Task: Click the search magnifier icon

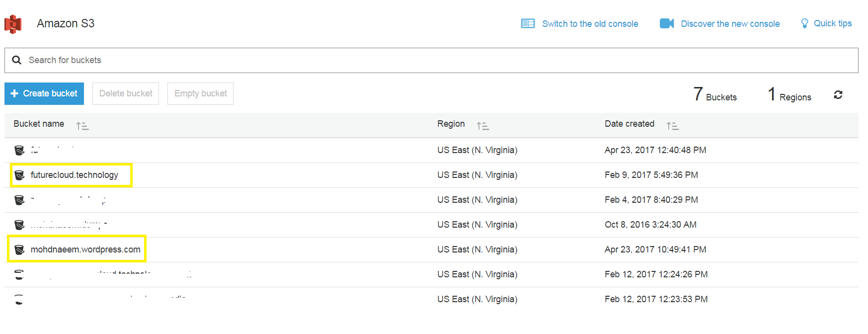Action: pos(16,60)
